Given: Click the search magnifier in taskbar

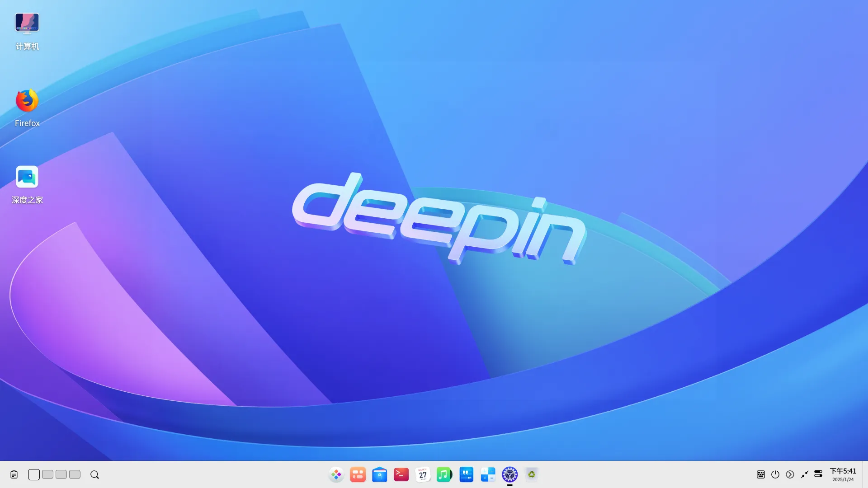Looking at the screenshot, I should click(94, 474).
